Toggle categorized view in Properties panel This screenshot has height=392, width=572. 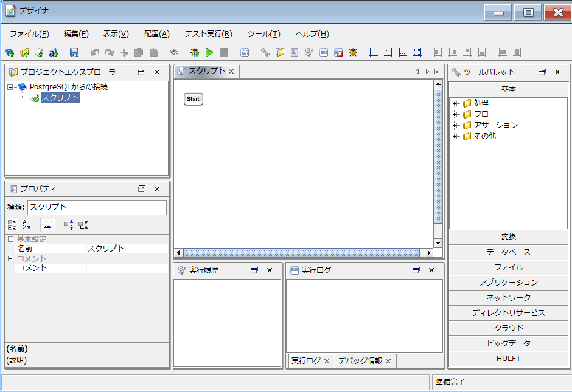coord(12,225)
